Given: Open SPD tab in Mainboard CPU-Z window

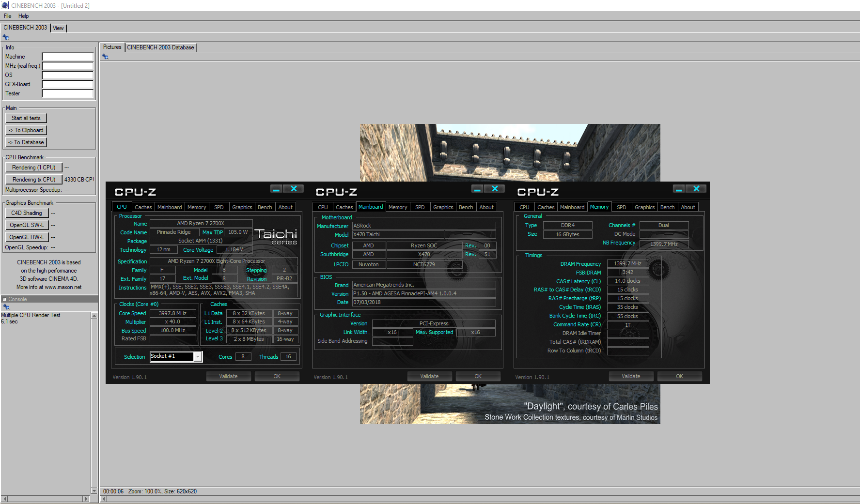Looking at the screenshot, I should coord(420,207).
